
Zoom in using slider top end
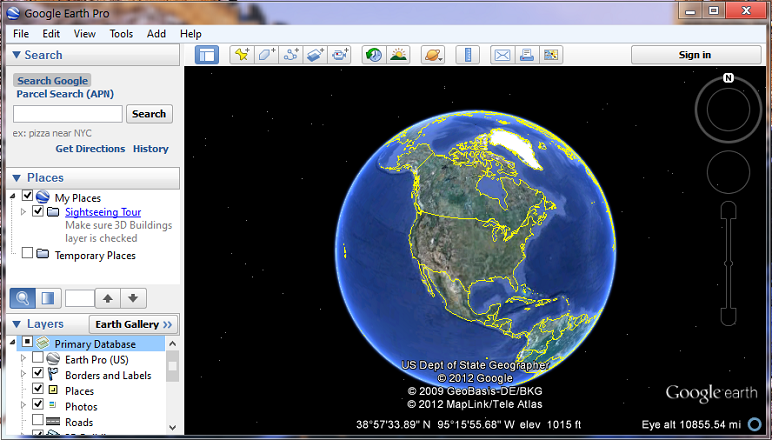coord(728,210)
